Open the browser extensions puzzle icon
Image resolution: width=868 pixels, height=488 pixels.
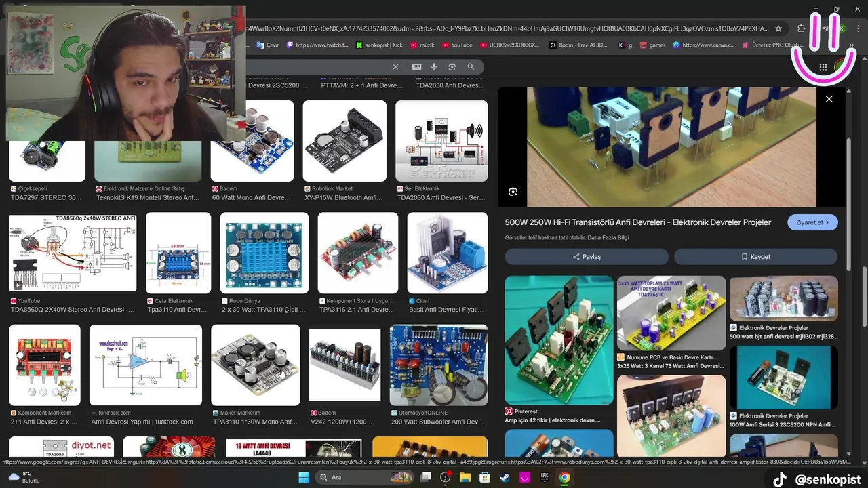pyautogui.click(x=801, y=28)
